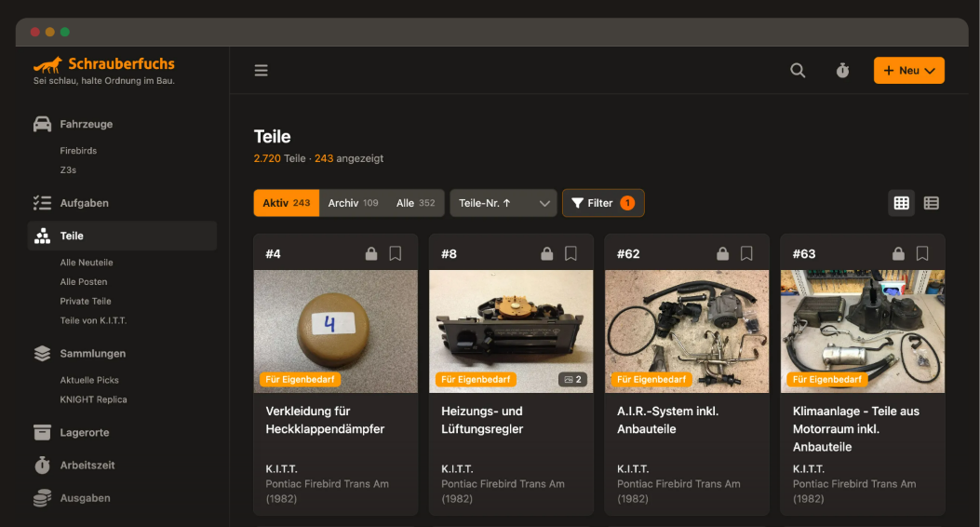Click the Für Eigenbedarf tag on part #62
The width and height of the screenshot is (980, 527).
click(651, 380)
